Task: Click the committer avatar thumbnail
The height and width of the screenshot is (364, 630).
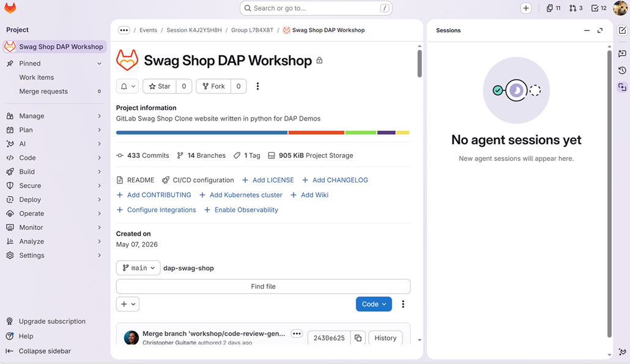Action: [132, 338]
